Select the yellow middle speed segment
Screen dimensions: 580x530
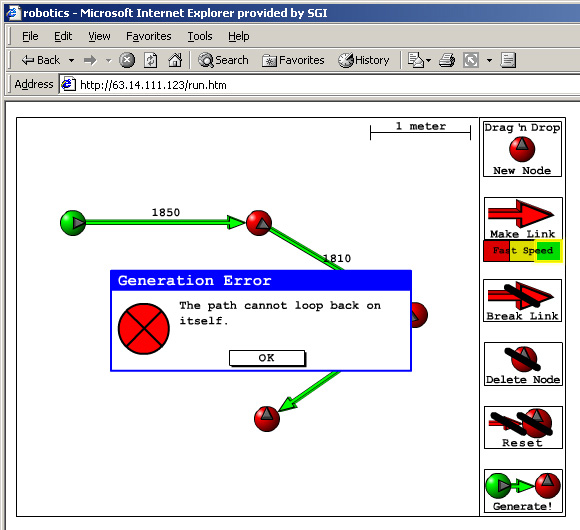[x=523, y=251]
